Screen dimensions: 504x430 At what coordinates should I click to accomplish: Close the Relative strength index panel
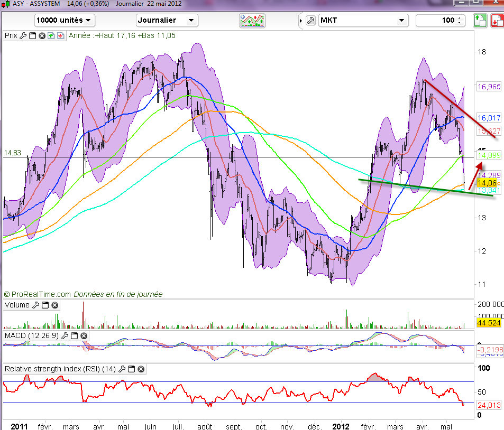point(141,369)
